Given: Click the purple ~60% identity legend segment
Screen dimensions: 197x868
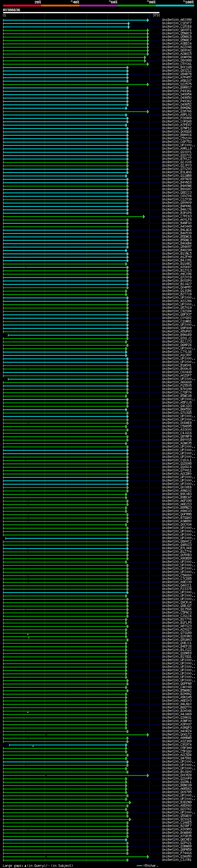Looking at the screenshot, I should 98,6.
